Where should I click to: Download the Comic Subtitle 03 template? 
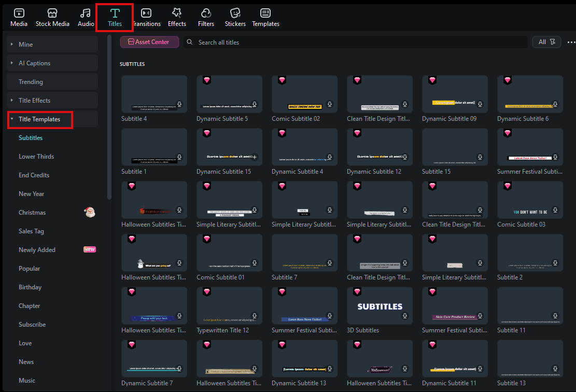tap(555, 210)
